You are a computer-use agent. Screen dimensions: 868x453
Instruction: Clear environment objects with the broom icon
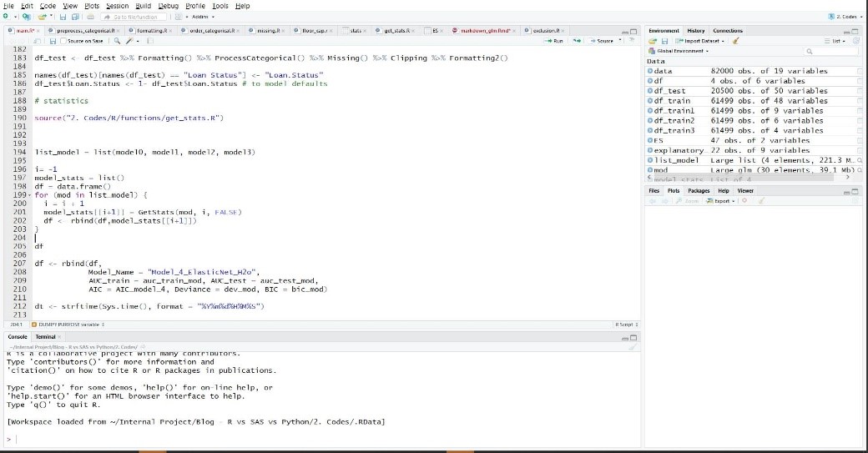pyautogui.click(x=735, y=41)
